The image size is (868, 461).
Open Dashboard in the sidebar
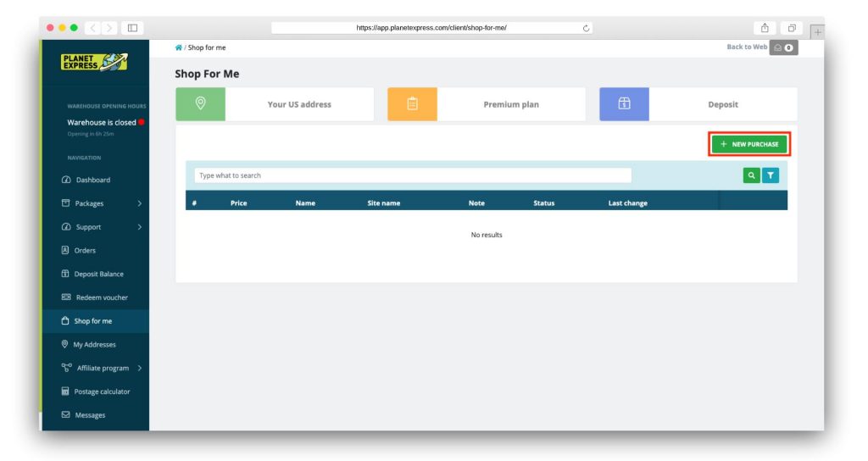point(92,180)
